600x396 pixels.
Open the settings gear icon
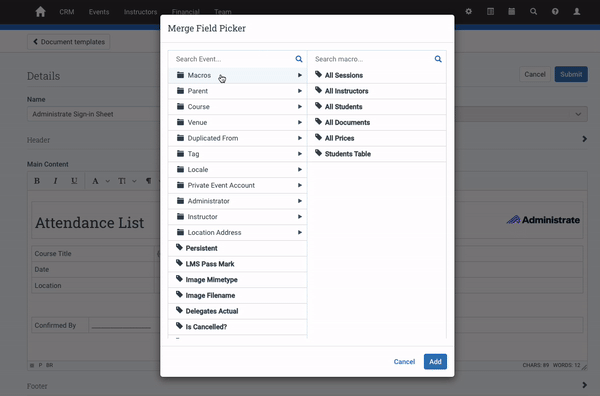[468, 12]
